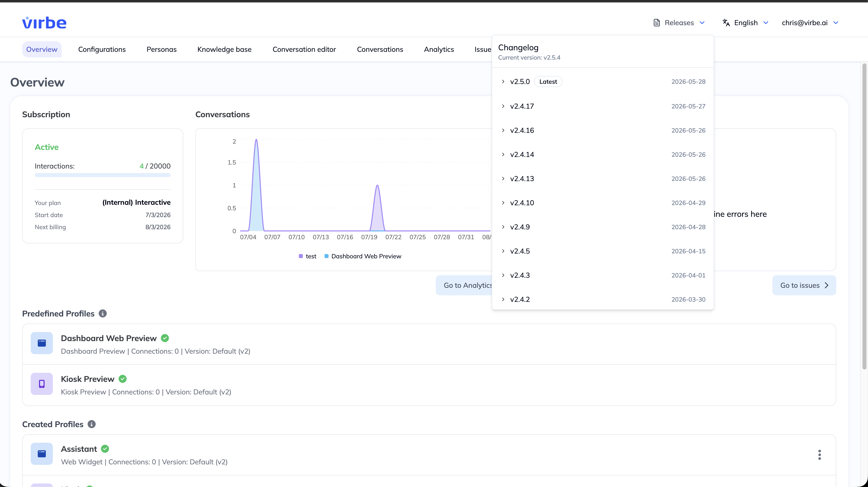868x487 pixels.
Task: Click the Interactions usage progress bar
Action: [102, 175]
